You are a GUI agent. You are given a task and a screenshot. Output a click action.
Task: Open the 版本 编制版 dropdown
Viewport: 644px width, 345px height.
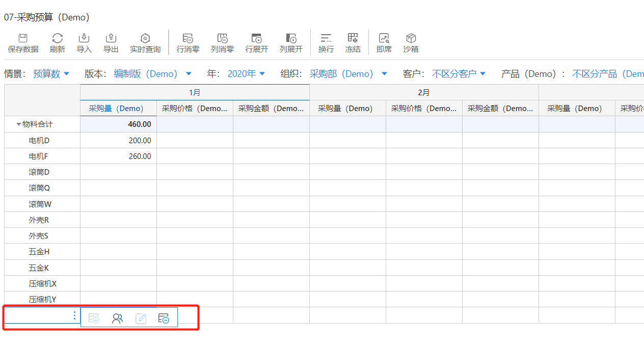152,74
